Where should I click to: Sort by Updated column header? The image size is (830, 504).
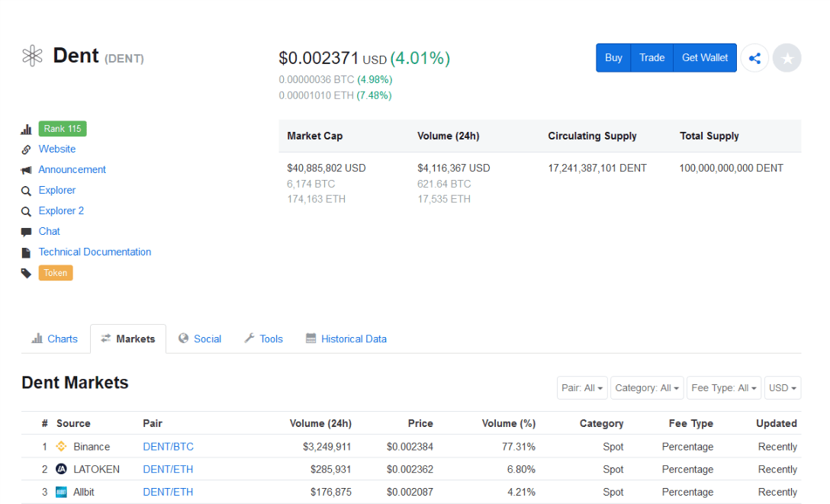777,424
